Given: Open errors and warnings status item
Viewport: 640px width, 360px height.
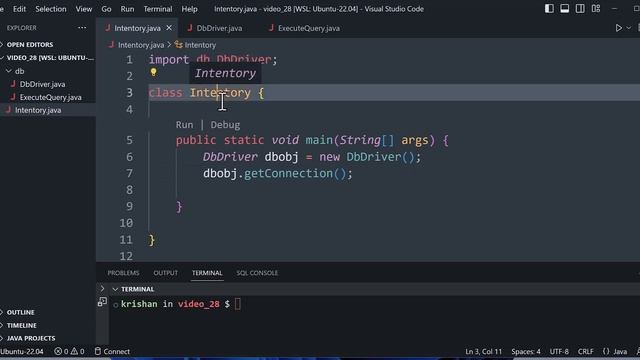Looking at the screenshot, I should (69, 351).
